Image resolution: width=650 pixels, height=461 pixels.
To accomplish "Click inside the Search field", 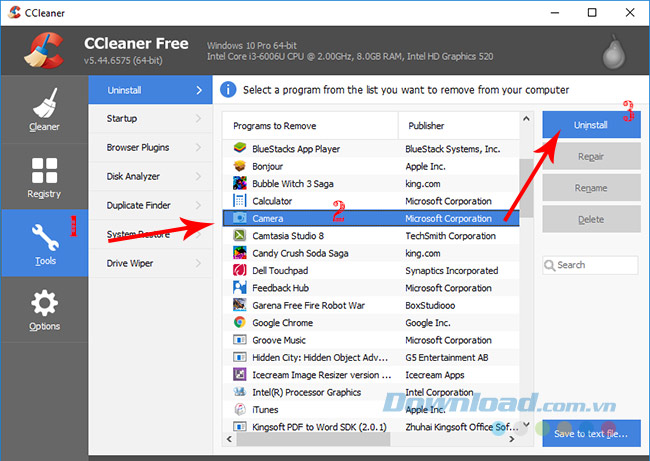I will [590, 265].
